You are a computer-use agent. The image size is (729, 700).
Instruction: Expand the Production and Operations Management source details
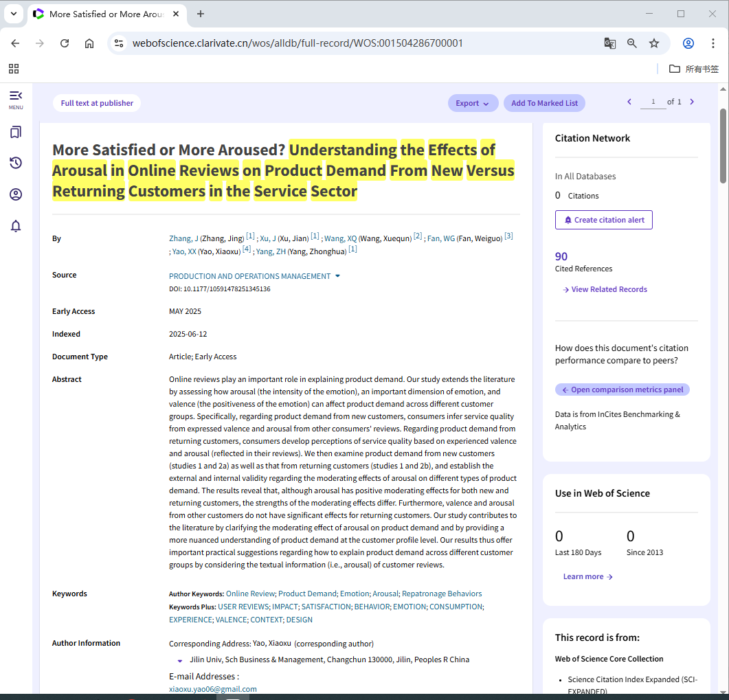coord(337,276)
